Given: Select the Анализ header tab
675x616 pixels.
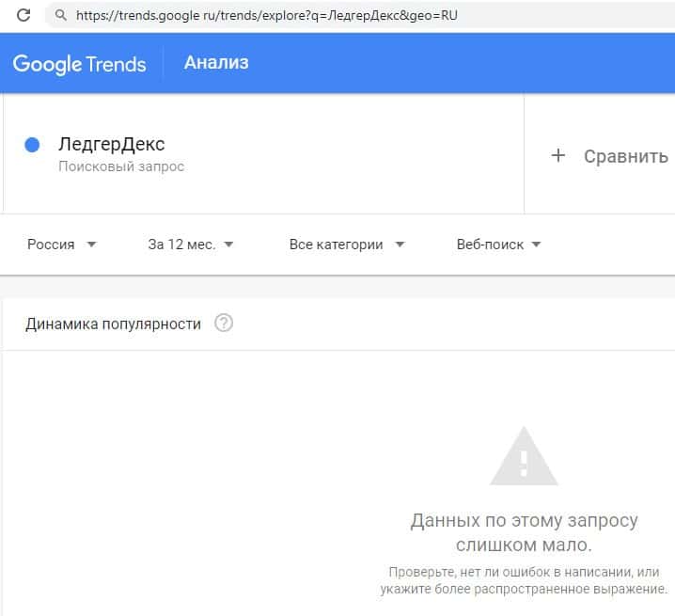Looking at the screenshot, I should 216,63.
